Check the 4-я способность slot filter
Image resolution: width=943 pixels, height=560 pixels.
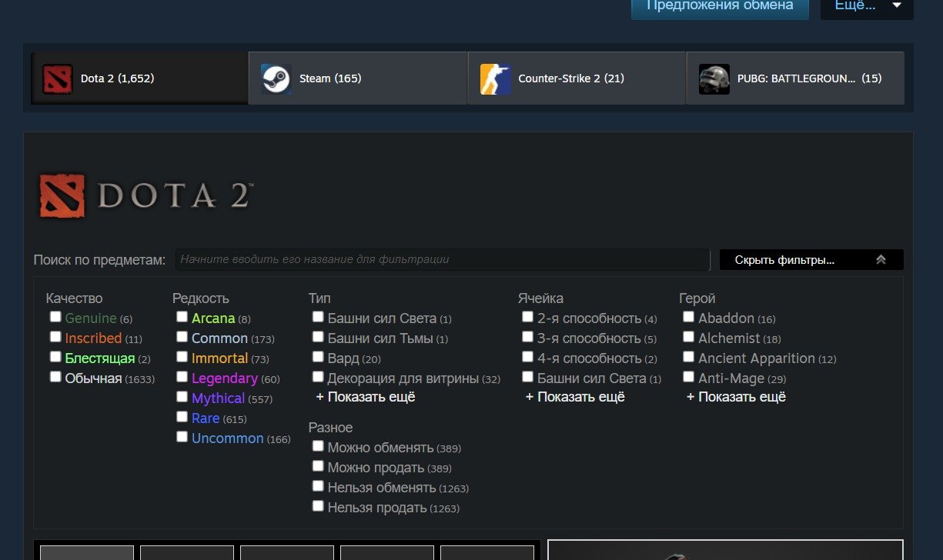tap(527, 357)
